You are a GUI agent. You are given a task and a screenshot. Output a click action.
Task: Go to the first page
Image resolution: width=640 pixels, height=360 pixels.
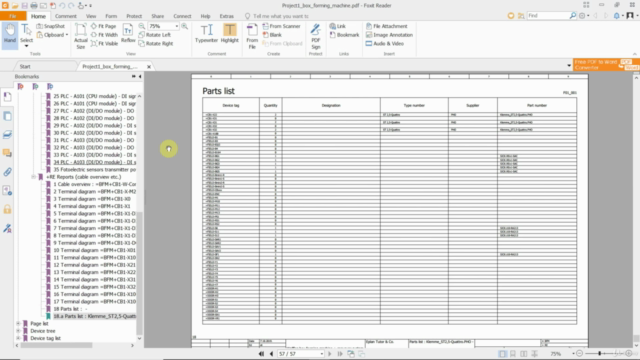coord(261,354)
